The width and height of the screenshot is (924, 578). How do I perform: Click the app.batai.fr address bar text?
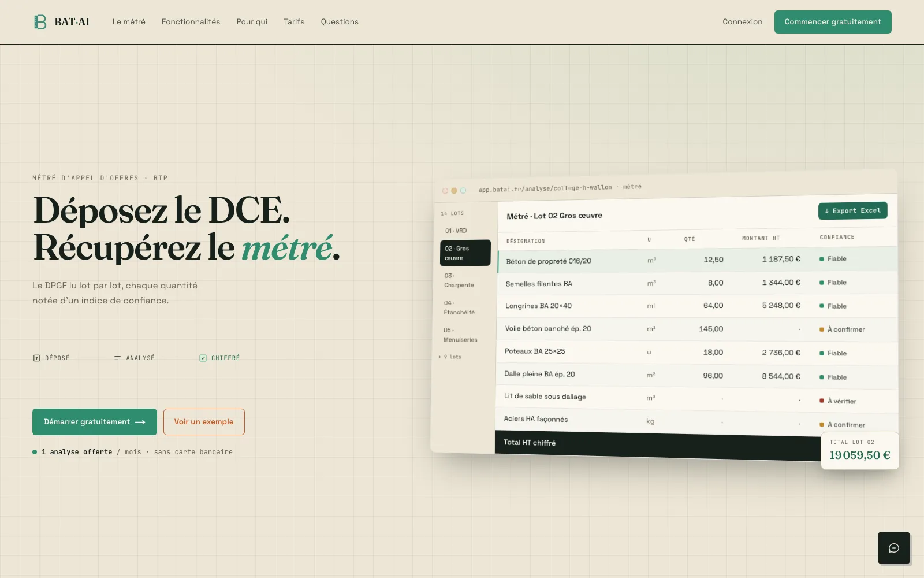click(x=560, y=188)
